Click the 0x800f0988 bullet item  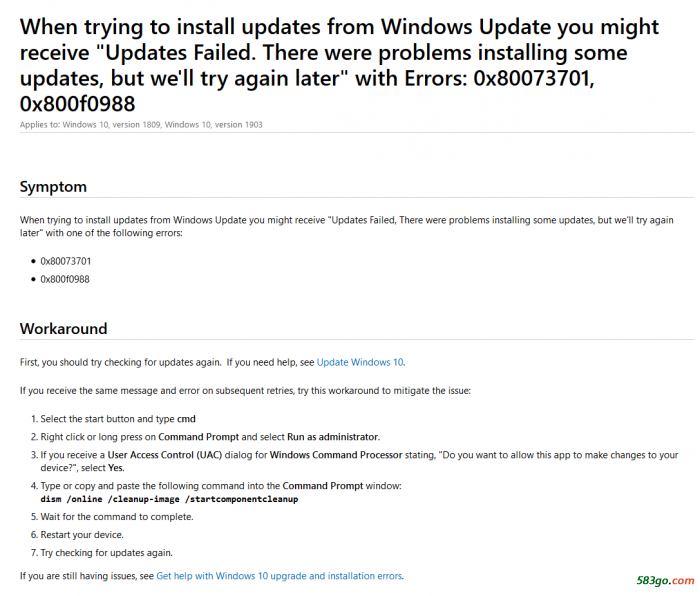pyautogui.click(x=65, y=279)
